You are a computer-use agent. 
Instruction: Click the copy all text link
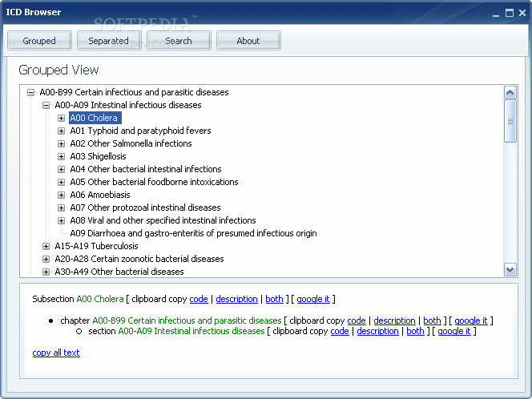(x=56, y=353)
